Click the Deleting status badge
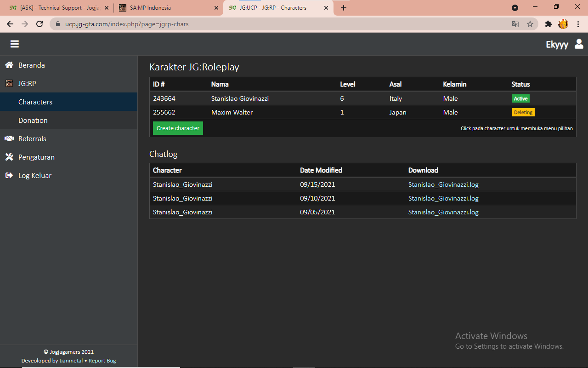The image size is (588, 368). click(x=523, y=112)
